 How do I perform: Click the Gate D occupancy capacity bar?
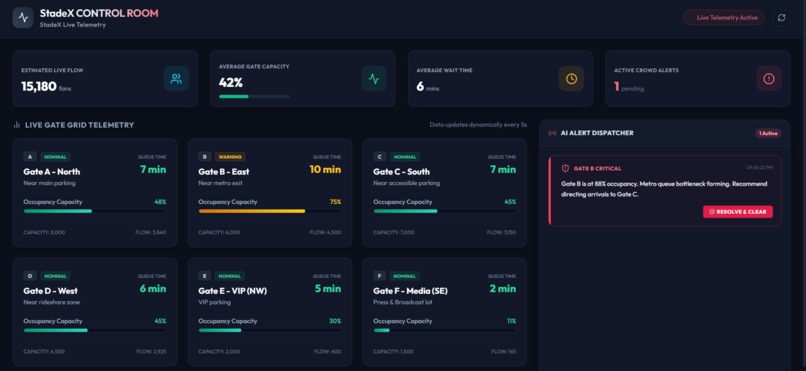point(95,330)
